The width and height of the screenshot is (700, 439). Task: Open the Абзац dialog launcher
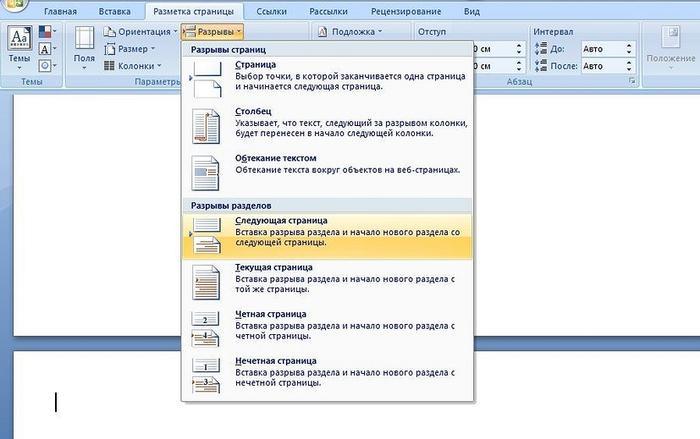pos(632,80)
